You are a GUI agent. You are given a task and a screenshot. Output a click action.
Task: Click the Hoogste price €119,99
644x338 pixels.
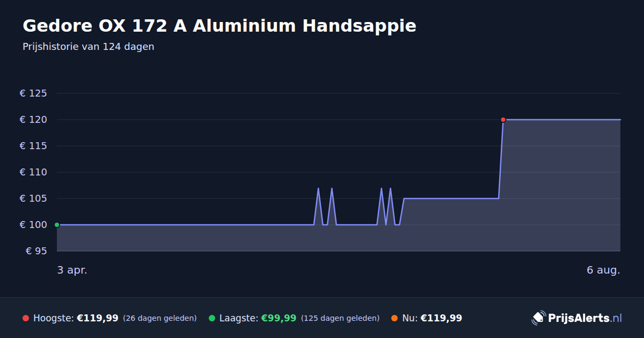tap(98, 318)
